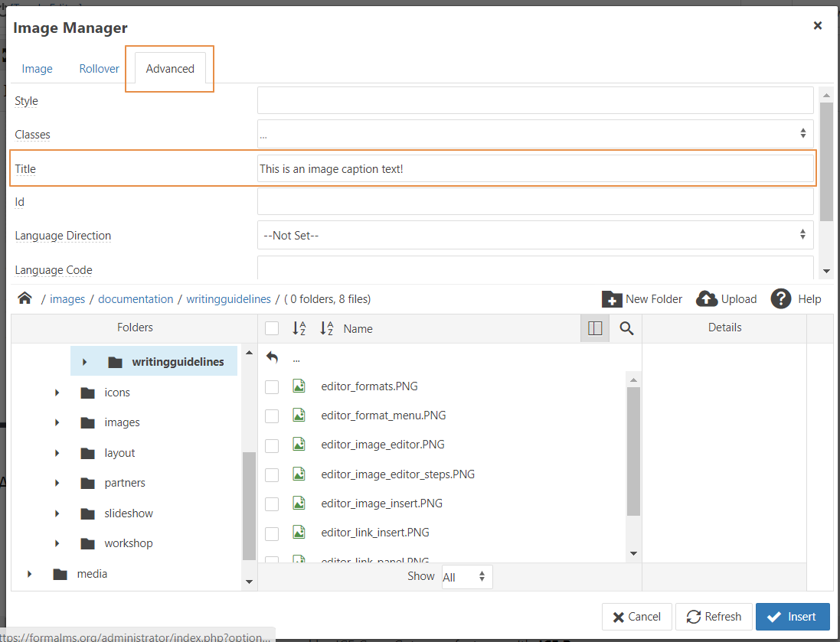Open Help via question mark icon
This screenshot has height=642, width=840.
[780, 299]
